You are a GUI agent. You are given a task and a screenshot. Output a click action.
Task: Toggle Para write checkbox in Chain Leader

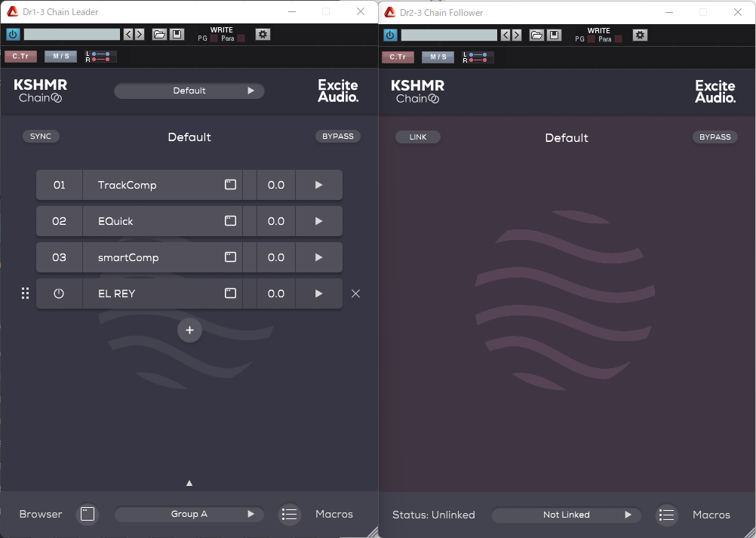tap(241, 38)
